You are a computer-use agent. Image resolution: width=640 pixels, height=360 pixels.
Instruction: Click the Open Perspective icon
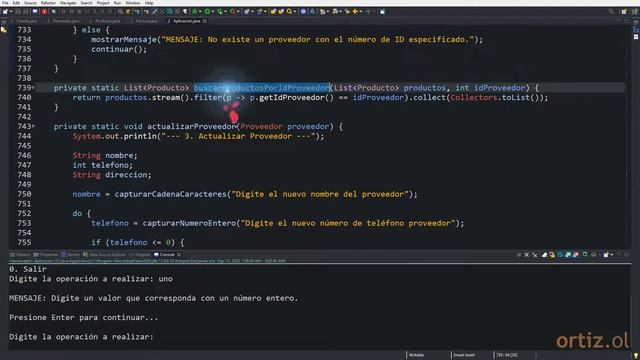[624, 11]
